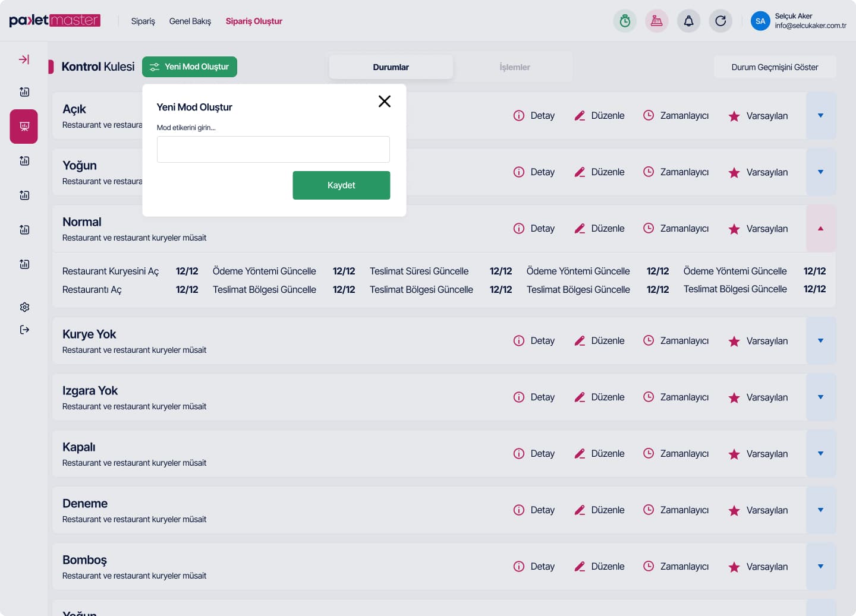Click the Yeni Mod Oluştur button
The height and width of the screenshot is (616, 856).
(190, 67)
